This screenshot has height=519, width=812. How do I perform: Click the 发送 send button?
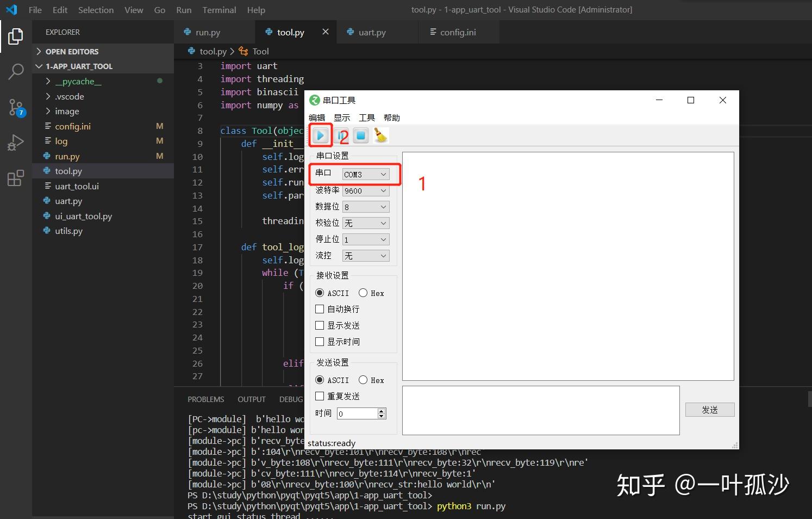(x=710, y=409)
